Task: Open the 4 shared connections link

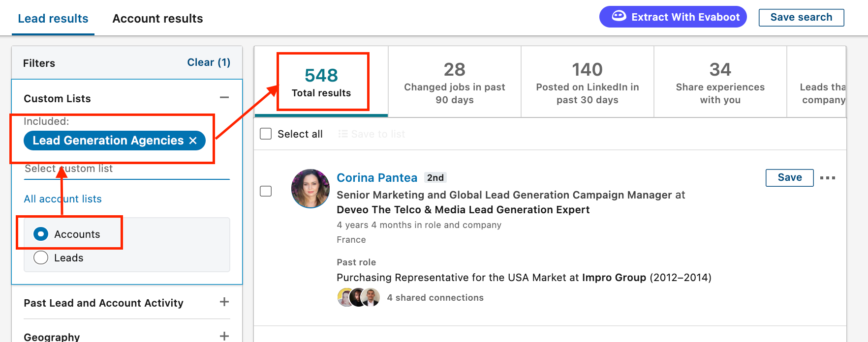Action: [x=435, y=297]
